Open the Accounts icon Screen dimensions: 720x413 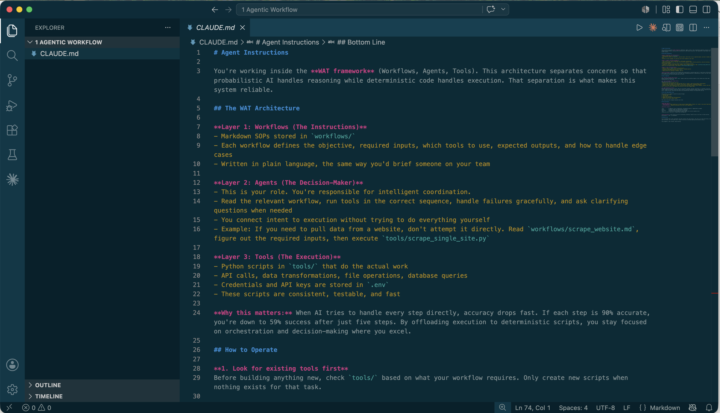(12, 365)
